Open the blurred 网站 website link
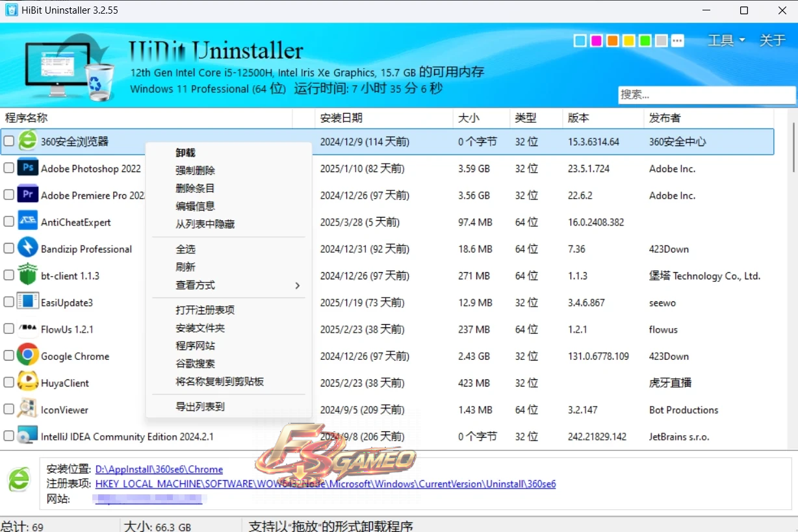 click(x=148, y=499)
